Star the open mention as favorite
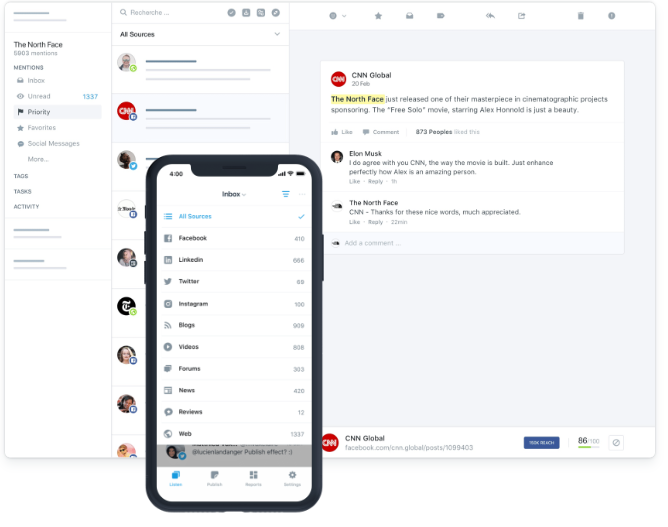The height and width of the screenshot is (527, 668). click(378, 16)
